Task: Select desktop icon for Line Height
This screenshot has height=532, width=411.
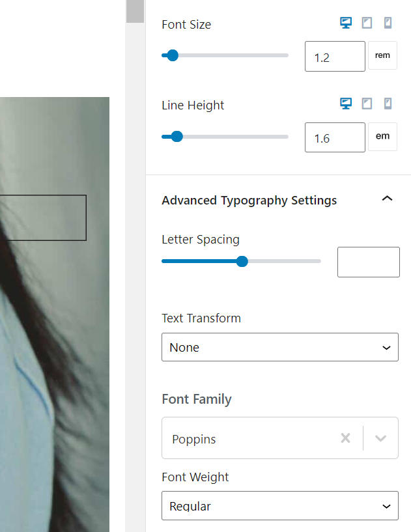Action: [346, 104]
